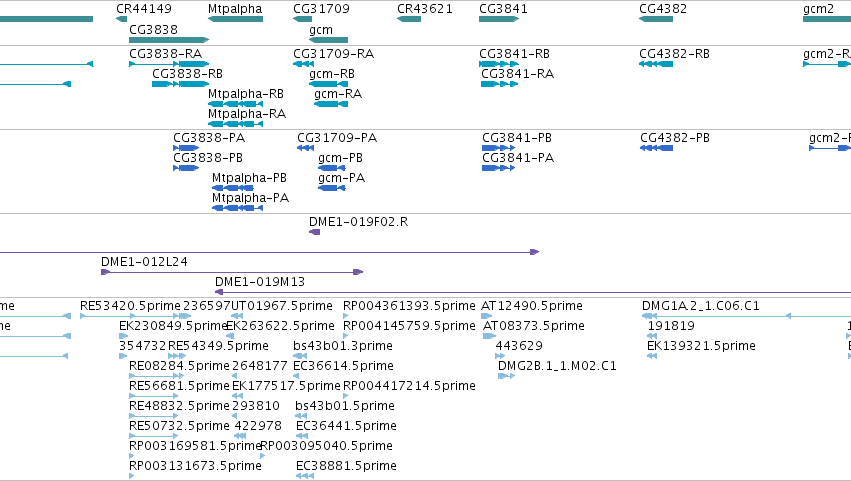This screenshot has height=481, width=851.
Task: Select the gcm gene label
Action: coord(321,30)
